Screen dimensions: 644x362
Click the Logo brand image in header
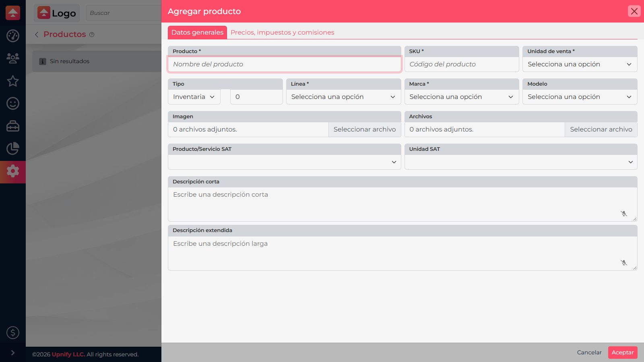tap(57, 13)
